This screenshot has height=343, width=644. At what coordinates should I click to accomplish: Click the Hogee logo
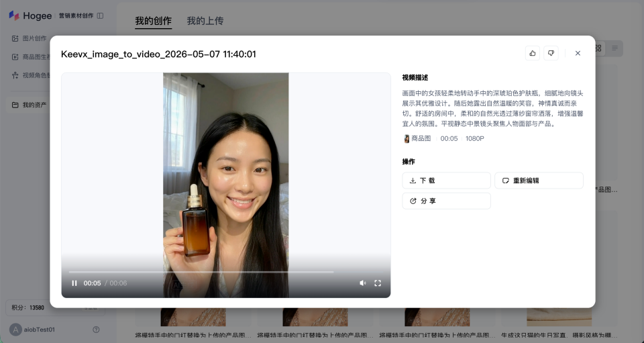point(30,15)
